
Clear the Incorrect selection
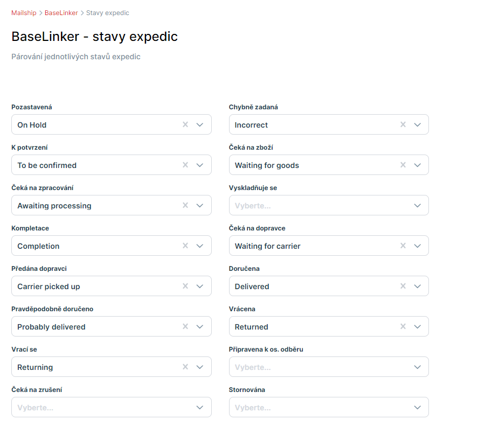[x=403, y=124]
